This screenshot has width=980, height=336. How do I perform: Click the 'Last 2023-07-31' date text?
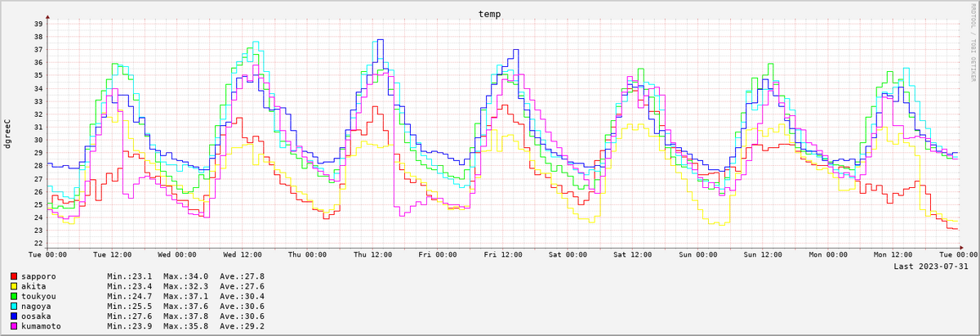coord(931,266)
